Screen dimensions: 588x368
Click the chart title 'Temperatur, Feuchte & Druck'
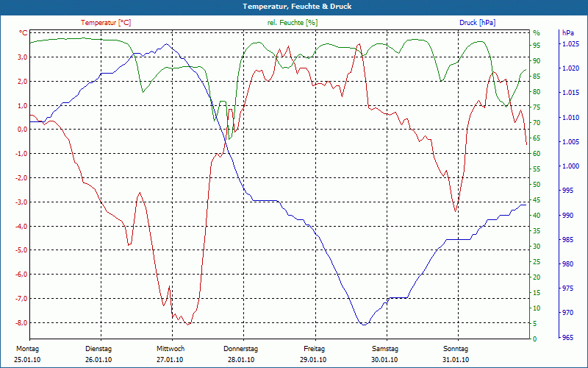pyautogui.click(x=297, y=7)
